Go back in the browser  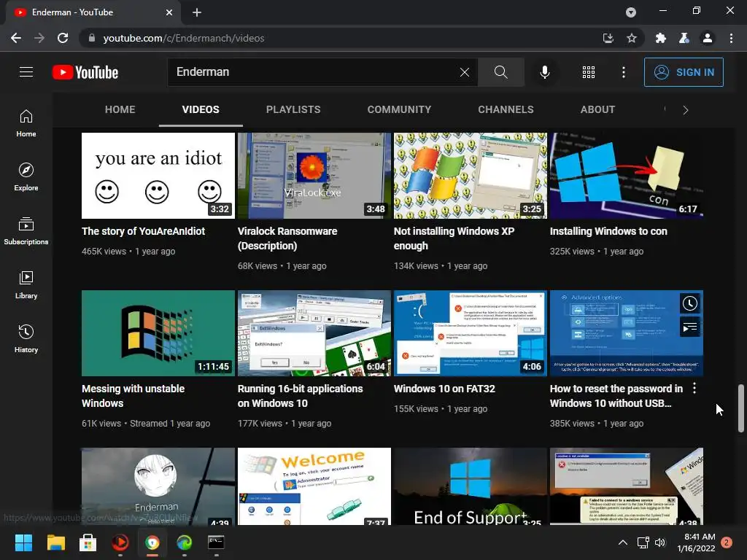pyautogui.click(x=16, y=38)
